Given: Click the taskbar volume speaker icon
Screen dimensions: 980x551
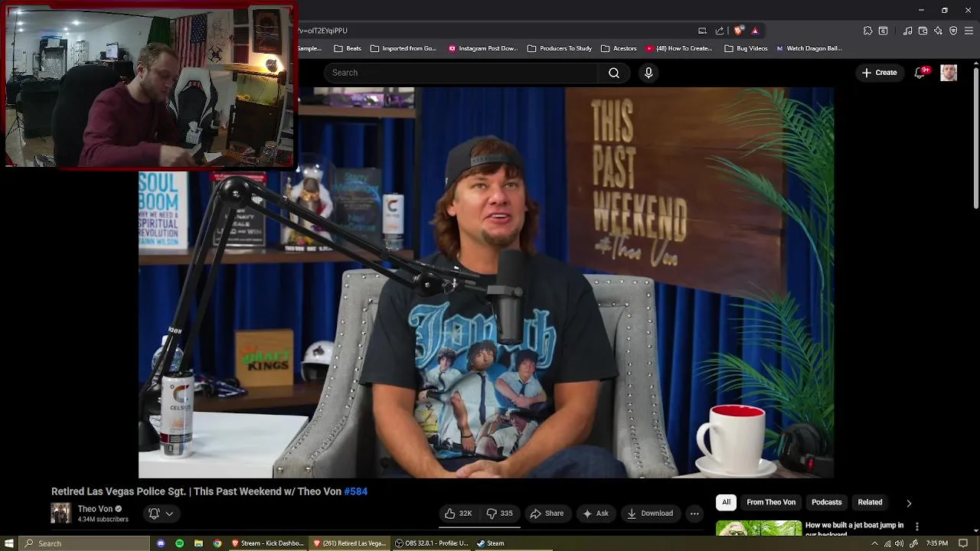Looking at the screenshot, I should pos(900,543).
